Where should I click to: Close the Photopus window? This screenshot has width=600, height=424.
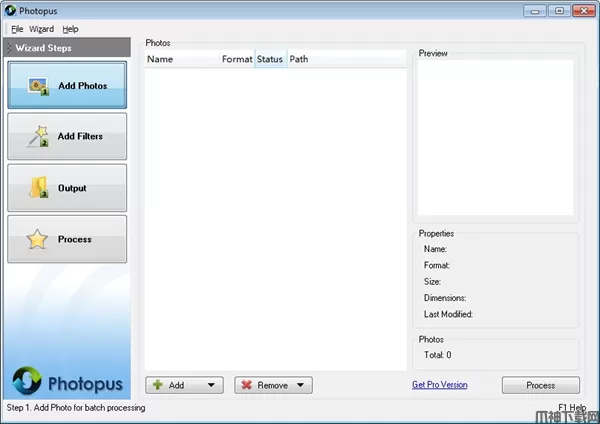click(584, 11)
